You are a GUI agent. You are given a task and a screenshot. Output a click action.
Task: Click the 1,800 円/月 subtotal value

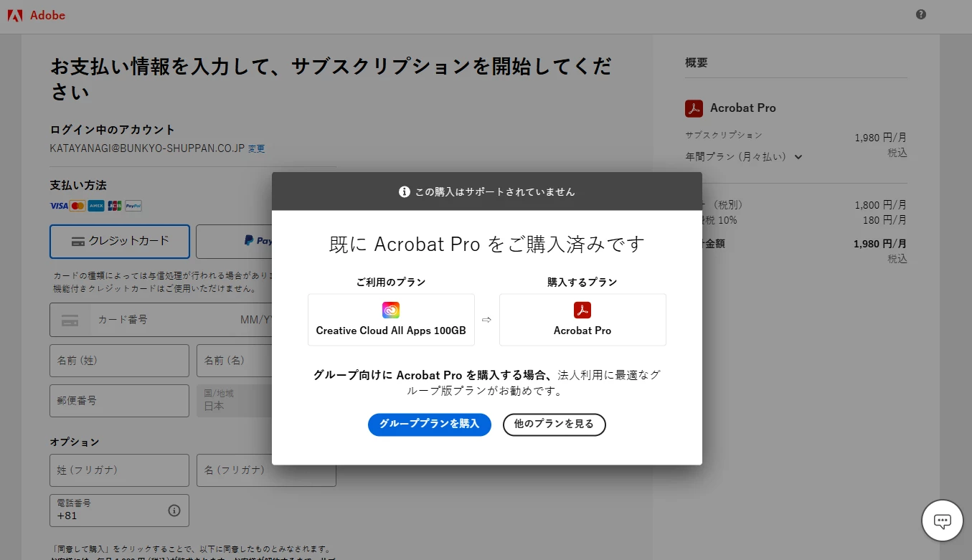881,205
